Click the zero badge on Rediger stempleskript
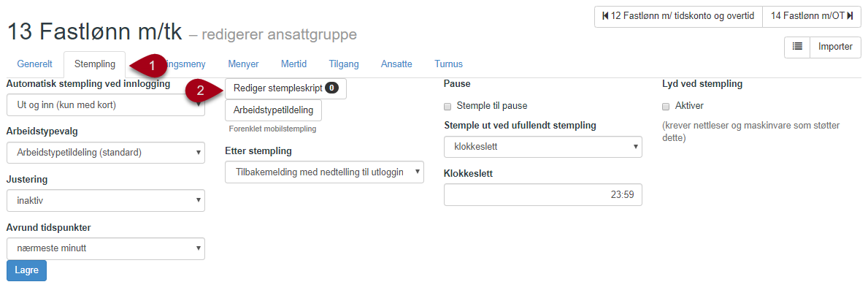The width and height of the screenshot is (868, 290). 331,88
